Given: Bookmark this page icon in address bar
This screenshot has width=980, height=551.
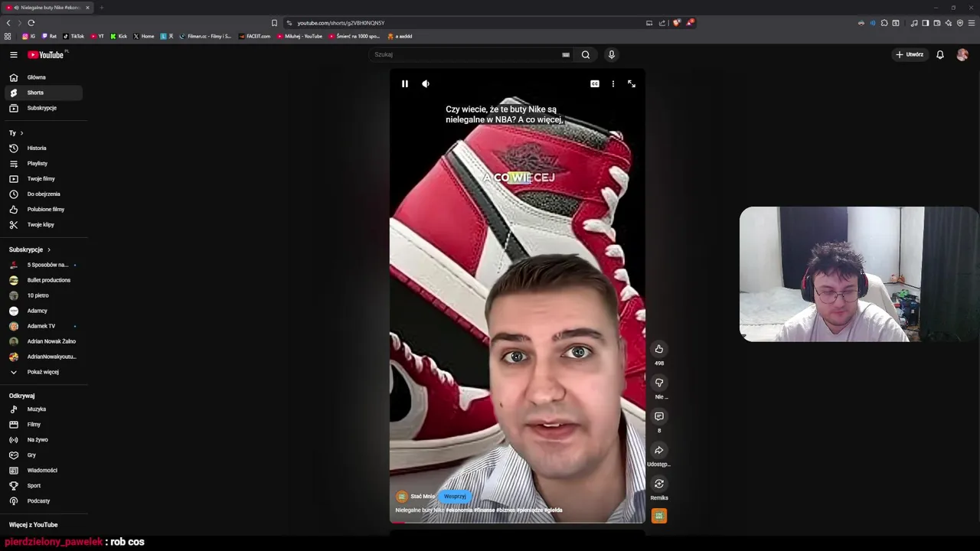Looking at the screenshot, I should point(274,23).
